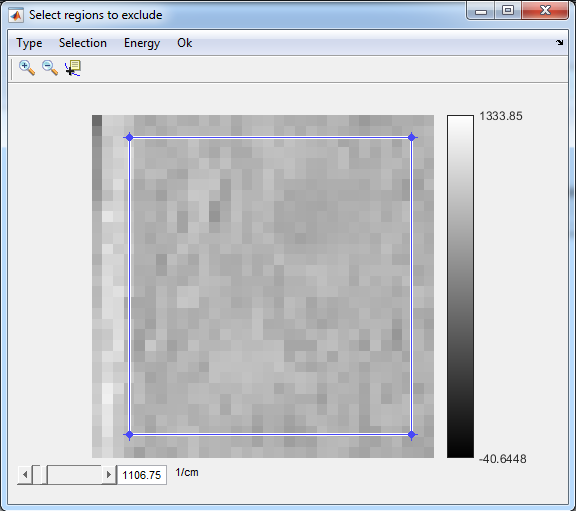
Task: Open the Selection menu
Action: click(83, 43)
